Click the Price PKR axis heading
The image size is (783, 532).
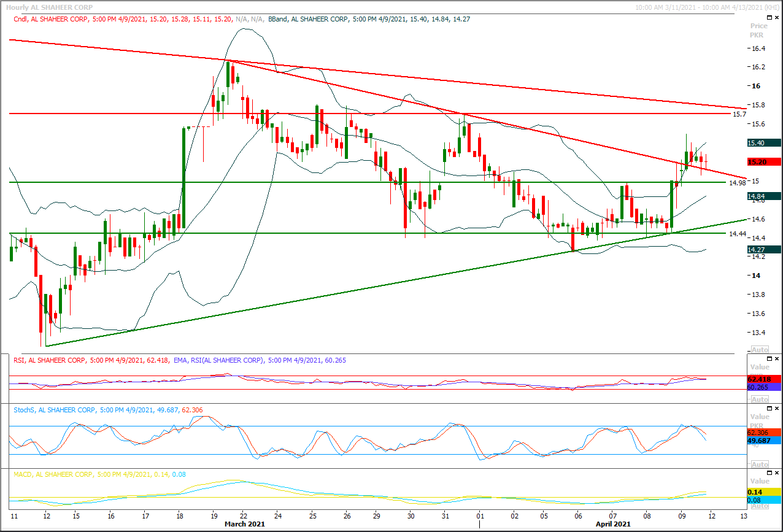coord(759,31)
